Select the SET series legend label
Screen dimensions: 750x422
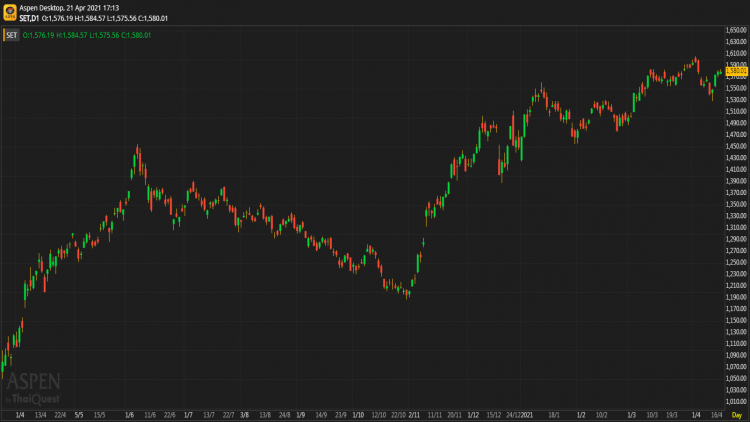11,35
